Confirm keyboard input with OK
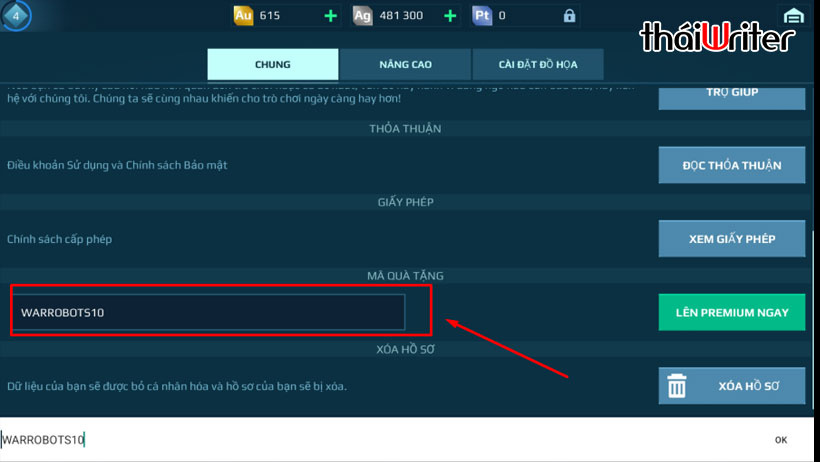The height and width of the screenshot is (462, 820). click(781, 440)
